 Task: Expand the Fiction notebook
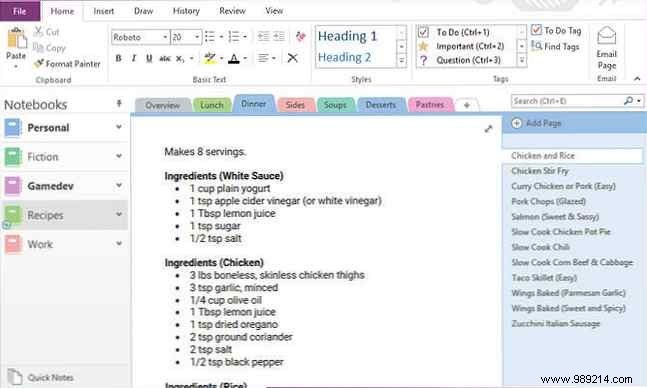pyautogui.click(x=119, y=156)
